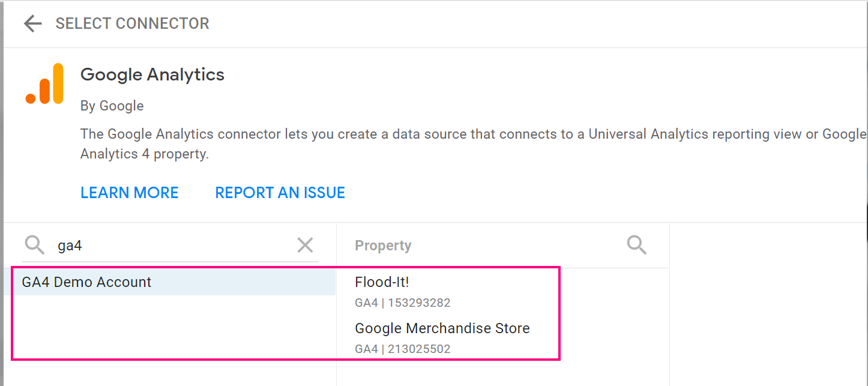This screenshot has height=386, width=868.
Task: Select the GA4 Demo Account entry
Action: click(86, 282)
